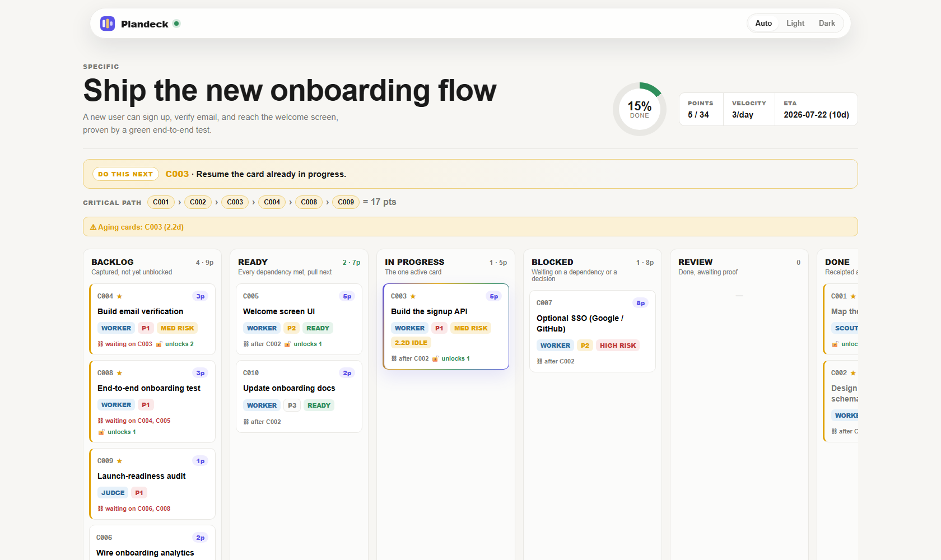Click the star icon on card C003
Screen dimensions: 941x560
(413, 296)
